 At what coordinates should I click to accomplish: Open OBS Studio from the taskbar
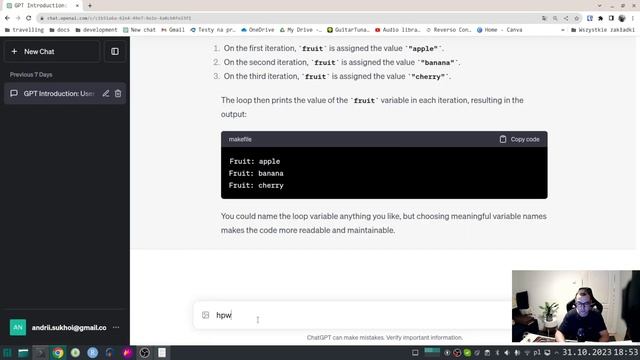[x=144, y=353]
